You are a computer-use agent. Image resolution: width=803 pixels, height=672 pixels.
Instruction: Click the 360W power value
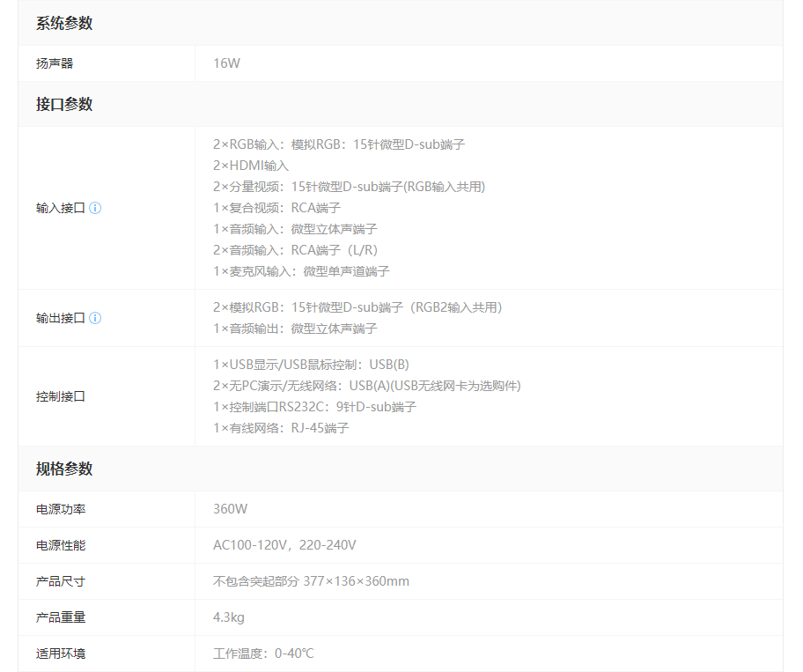(230, 509)
